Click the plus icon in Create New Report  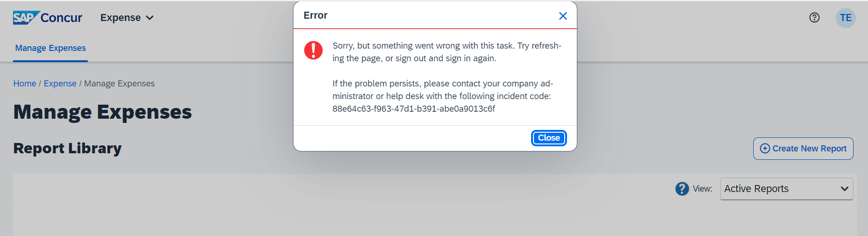tap(765, 149)
